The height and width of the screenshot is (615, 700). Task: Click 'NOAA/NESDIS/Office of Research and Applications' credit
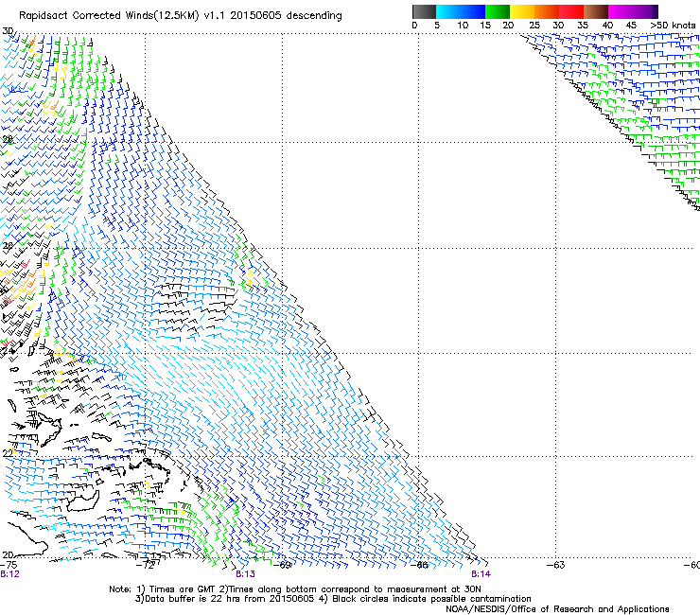[x=557, y=609]
